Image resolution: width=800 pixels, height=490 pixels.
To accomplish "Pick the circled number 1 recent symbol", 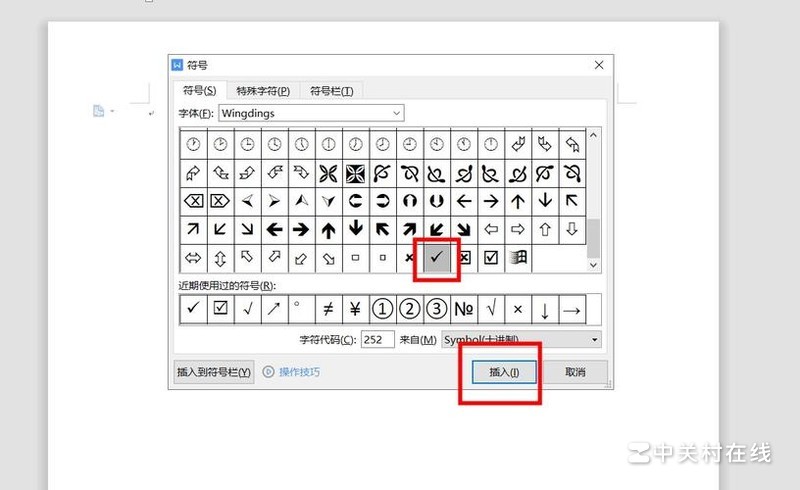I will (383, 309).
